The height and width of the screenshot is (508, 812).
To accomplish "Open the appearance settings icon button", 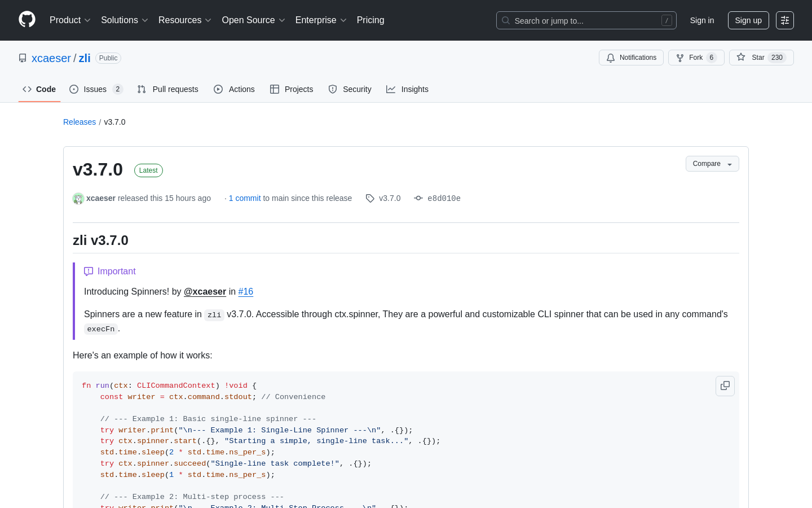I will click(785, 20).
